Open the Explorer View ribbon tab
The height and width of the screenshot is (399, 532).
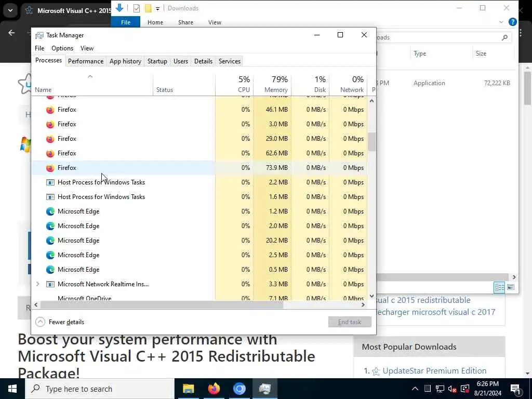click(x=215, y=22)
